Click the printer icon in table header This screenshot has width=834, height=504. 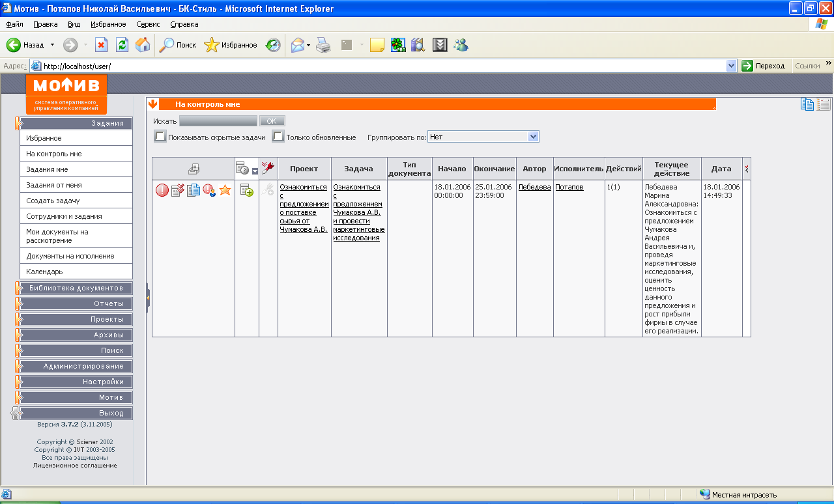[x=194, y=169]
